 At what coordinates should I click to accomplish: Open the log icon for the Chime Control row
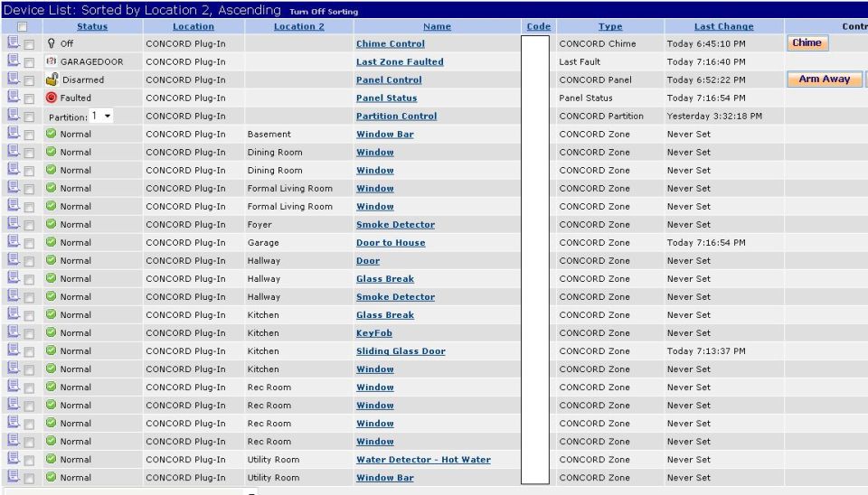pos(14,42)
